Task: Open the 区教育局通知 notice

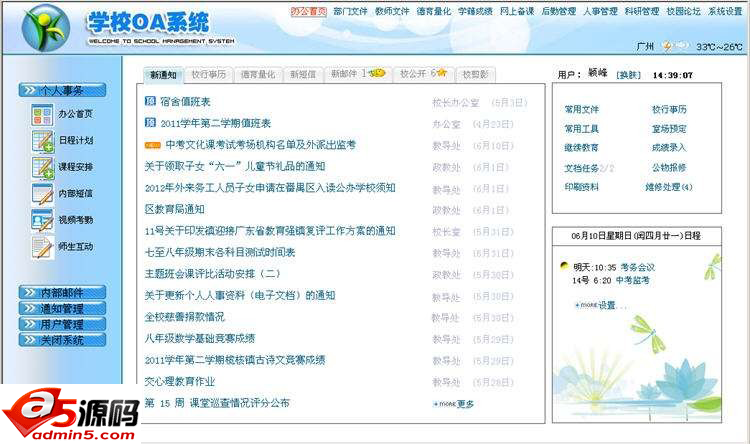Action: (175, 210)
